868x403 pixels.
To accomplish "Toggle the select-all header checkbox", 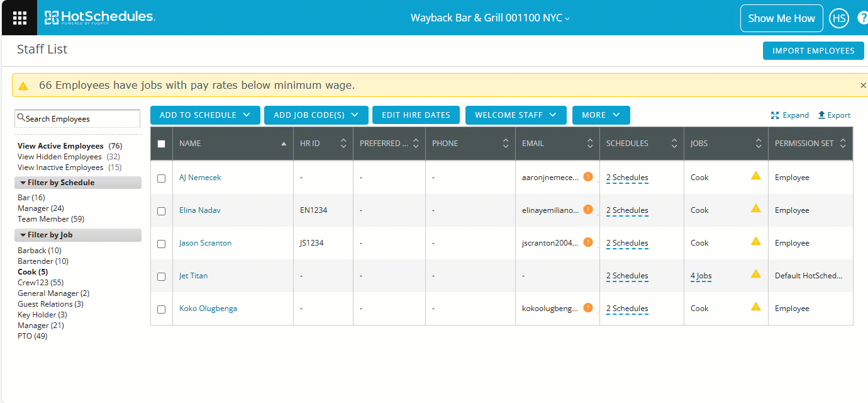I will click(162, 144).
